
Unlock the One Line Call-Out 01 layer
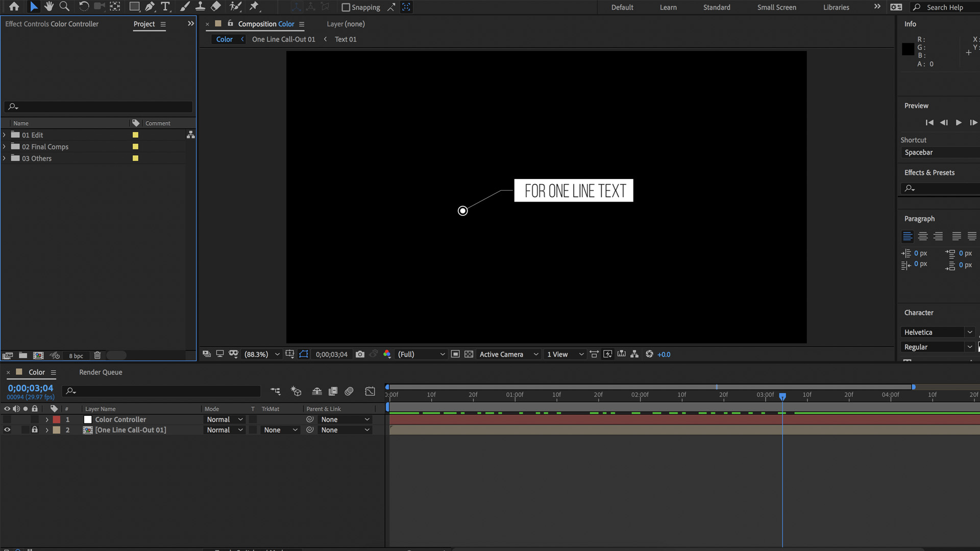point(35,430)
